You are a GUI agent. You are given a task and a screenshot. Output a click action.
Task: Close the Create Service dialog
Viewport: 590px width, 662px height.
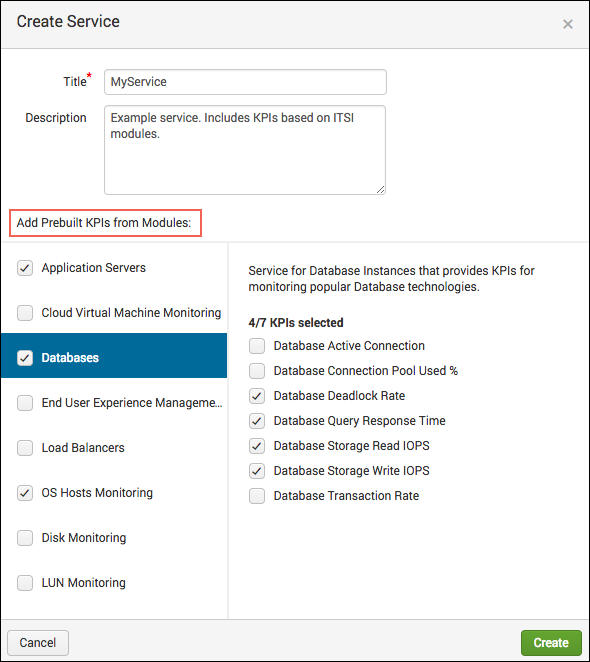click(568, 24)
